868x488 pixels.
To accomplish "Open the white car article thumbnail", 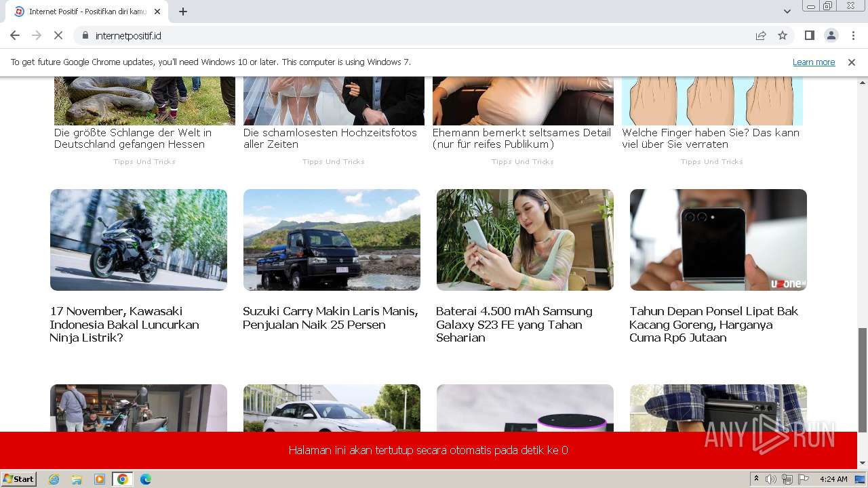I will [332, 408].
